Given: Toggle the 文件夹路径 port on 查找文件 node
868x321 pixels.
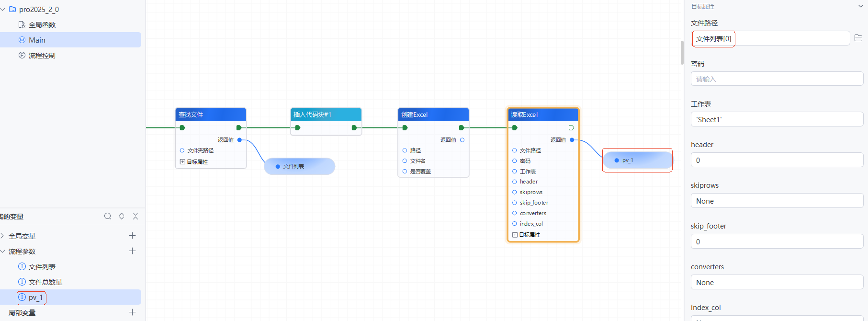Looking at the screenshot, I should click(x=182, y=150).
